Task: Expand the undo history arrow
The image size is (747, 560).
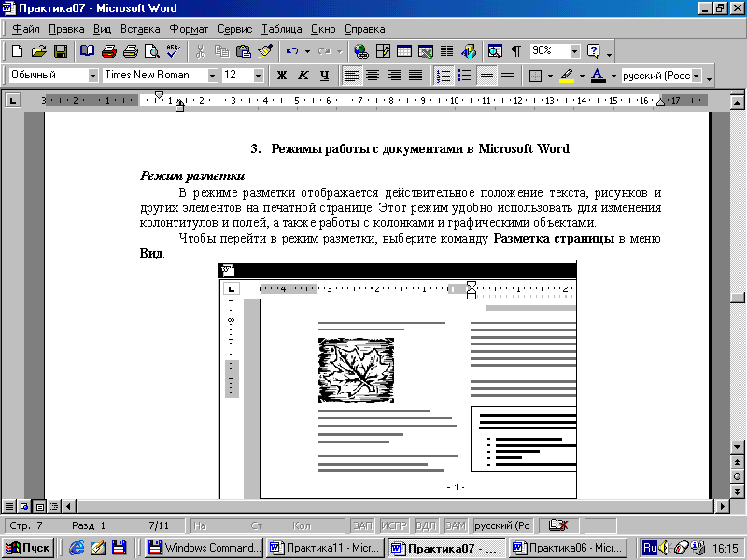Action: (x=307, y=51)
